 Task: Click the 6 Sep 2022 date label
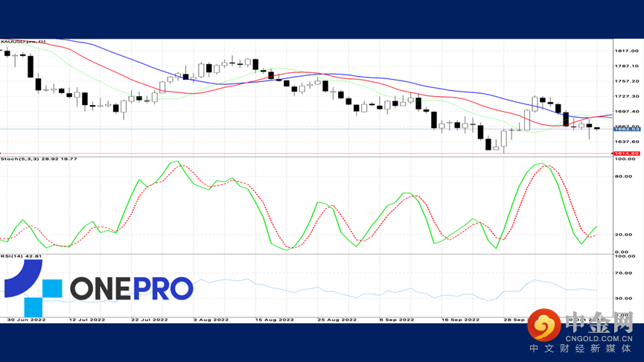point(397,320)
